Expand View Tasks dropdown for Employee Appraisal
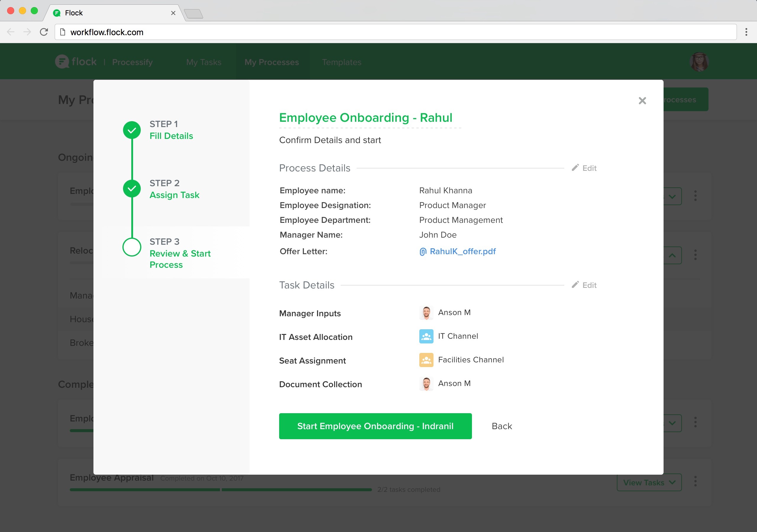This screenshot has width=757, height=532. (x=649, y=483)
